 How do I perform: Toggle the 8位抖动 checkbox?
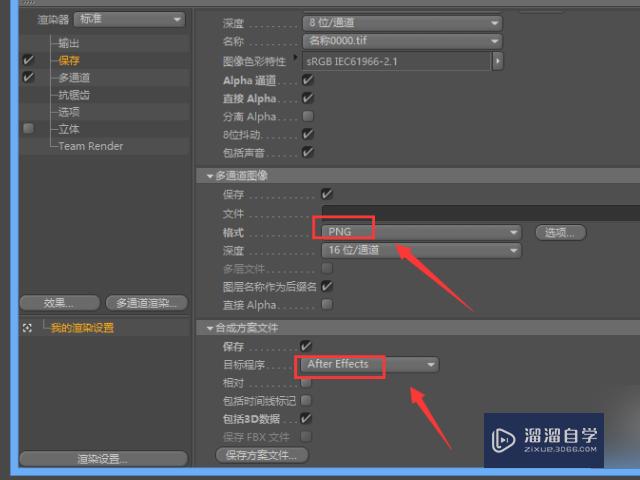point(308,134)
